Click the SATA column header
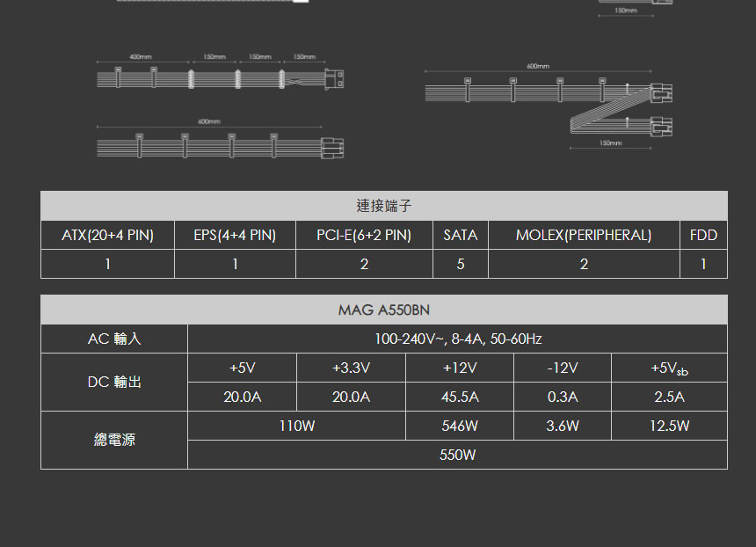The width and height of the screenshot is (756, 547). 461,235
